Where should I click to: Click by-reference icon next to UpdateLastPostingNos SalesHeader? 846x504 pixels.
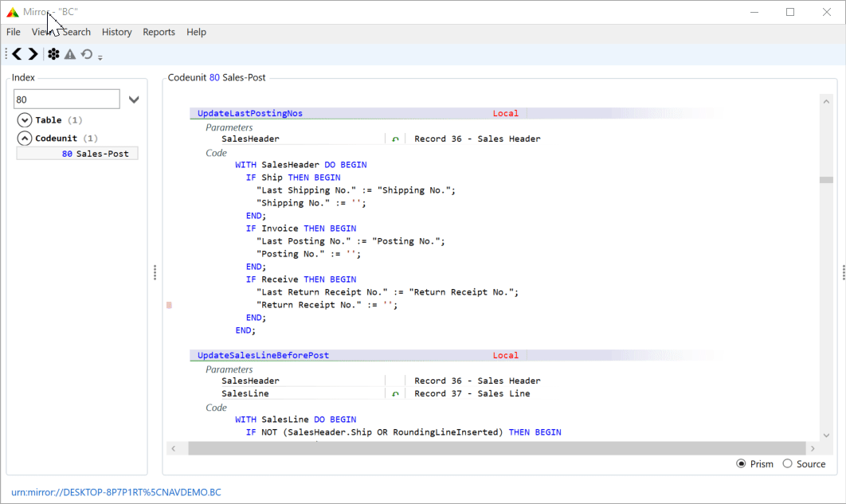395,139
